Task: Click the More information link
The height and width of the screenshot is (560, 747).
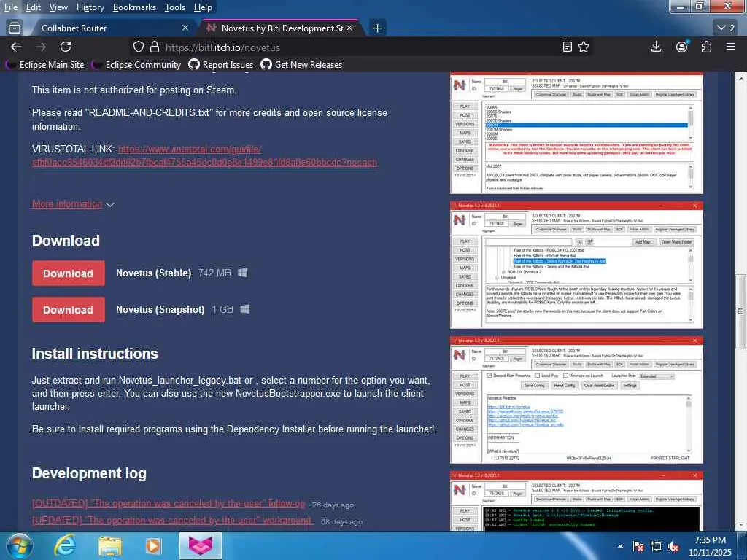Action: point(67,204)
